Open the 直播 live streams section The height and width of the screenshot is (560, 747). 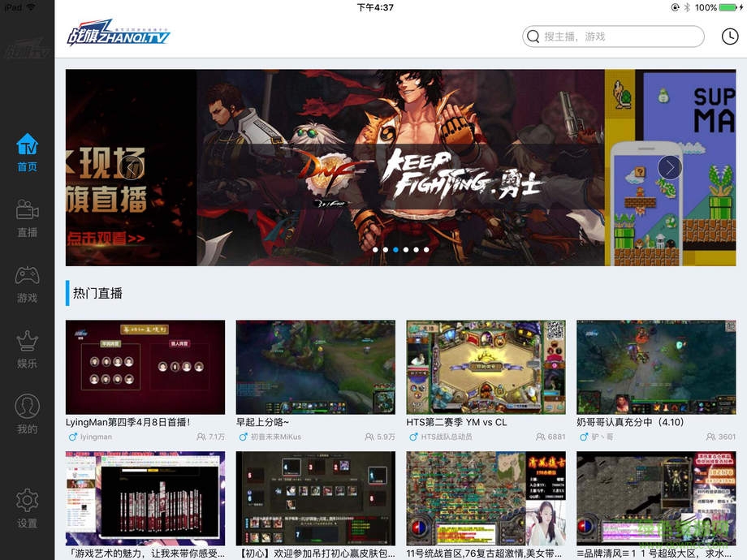tap(27, 219)
